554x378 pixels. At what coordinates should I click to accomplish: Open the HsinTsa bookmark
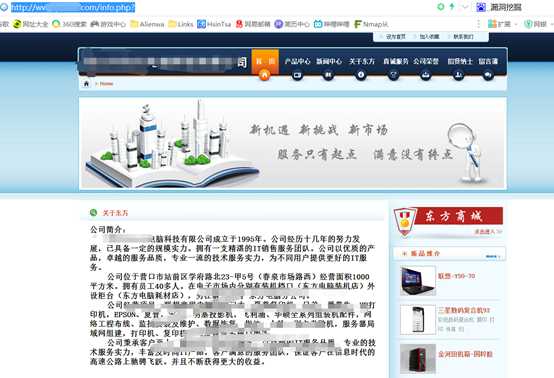[x=214, y=24]
